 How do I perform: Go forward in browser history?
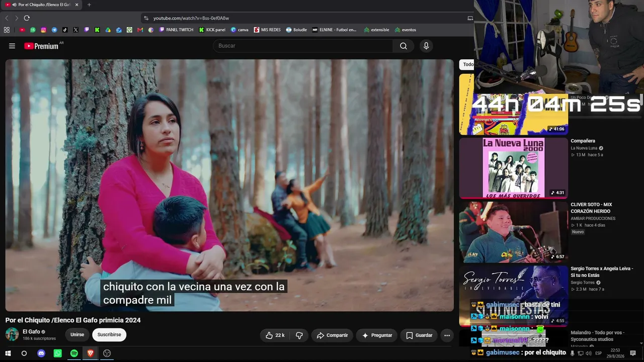point(17,18)
